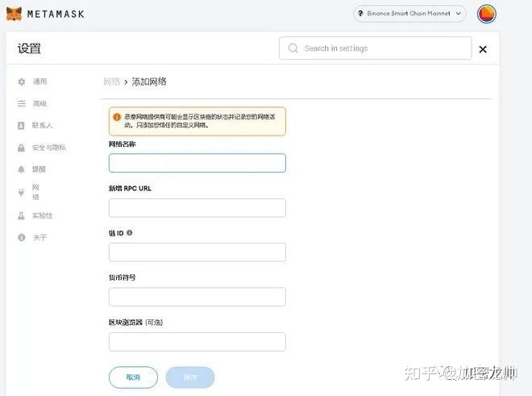The width and height of the screenshot is (532, 396).
Task: Click the 网络 breadcrumb link
Action: coord(111,81)
